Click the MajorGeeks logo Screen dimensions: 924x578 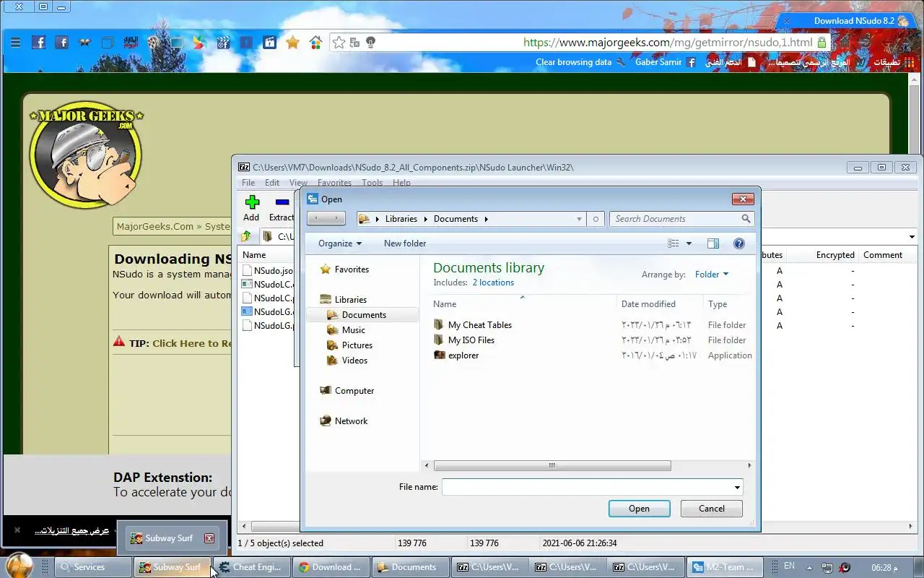(x=85, y=154)
